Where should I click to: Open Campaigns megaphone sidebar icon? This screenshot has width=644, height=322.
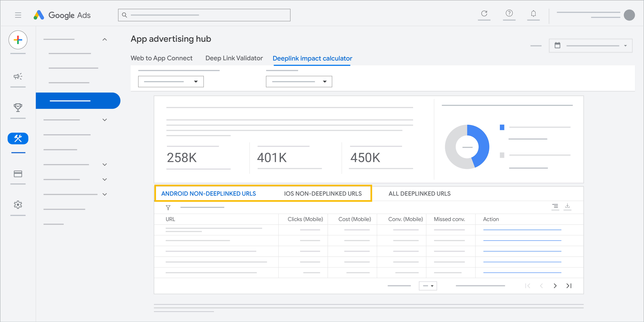click(18, 76)
